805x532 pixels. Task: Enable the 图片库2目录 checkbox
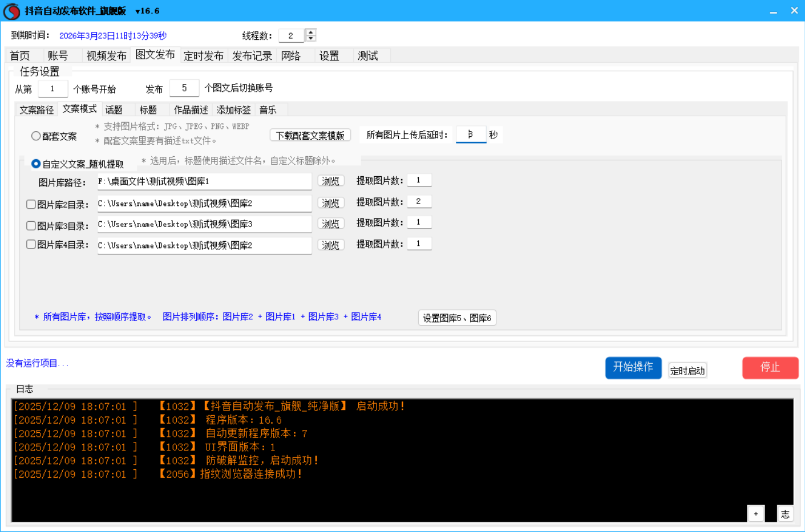(x=31, y=204)
